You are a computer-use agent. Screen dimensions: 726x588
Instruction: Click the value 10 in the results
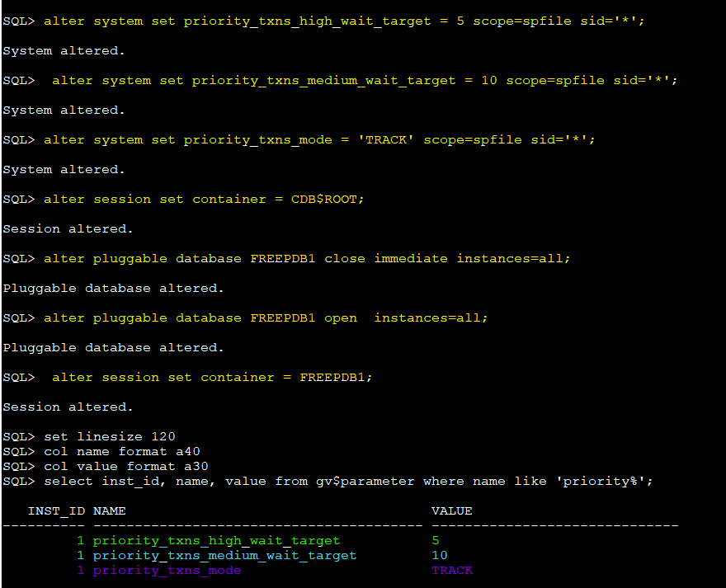(440, 556)
